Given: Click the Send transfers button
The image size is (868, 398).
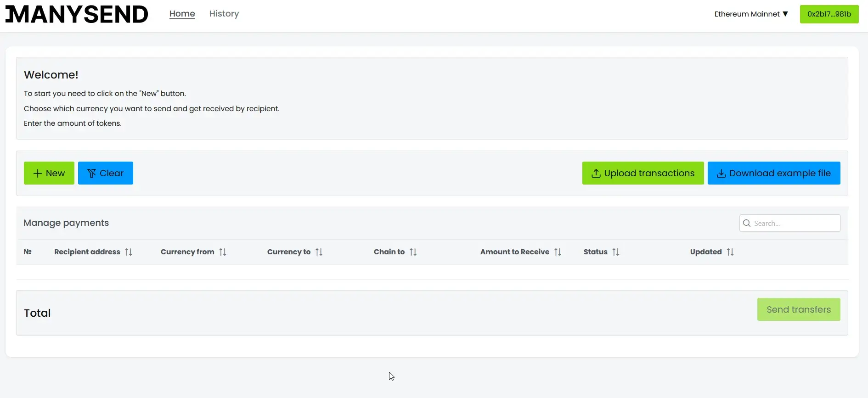Looking at the screenshot, I should 798,309.
